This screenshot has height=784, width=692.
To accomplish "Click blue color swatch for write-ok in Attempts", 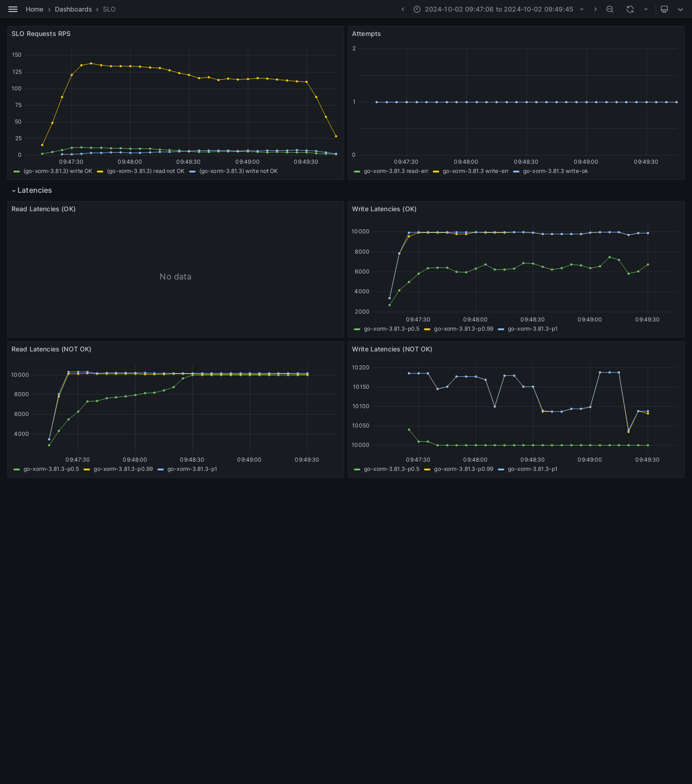I will point(516,172).
